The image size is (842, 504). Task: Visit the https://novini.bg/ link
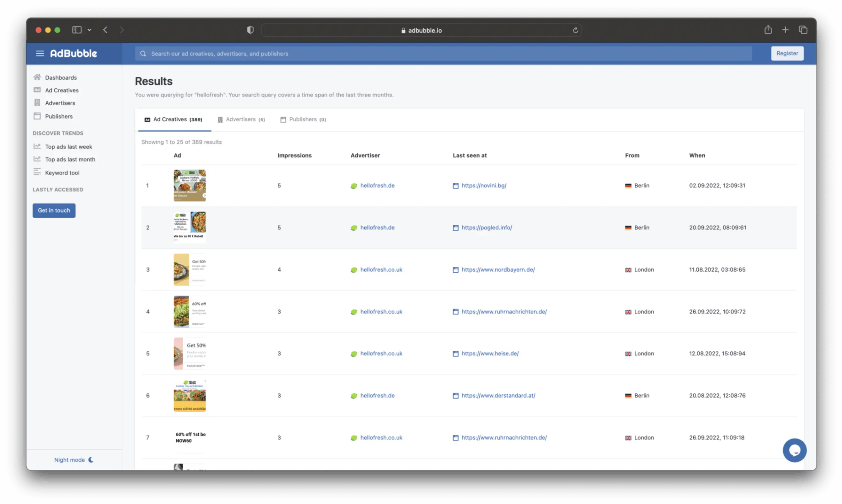[484, 185]
